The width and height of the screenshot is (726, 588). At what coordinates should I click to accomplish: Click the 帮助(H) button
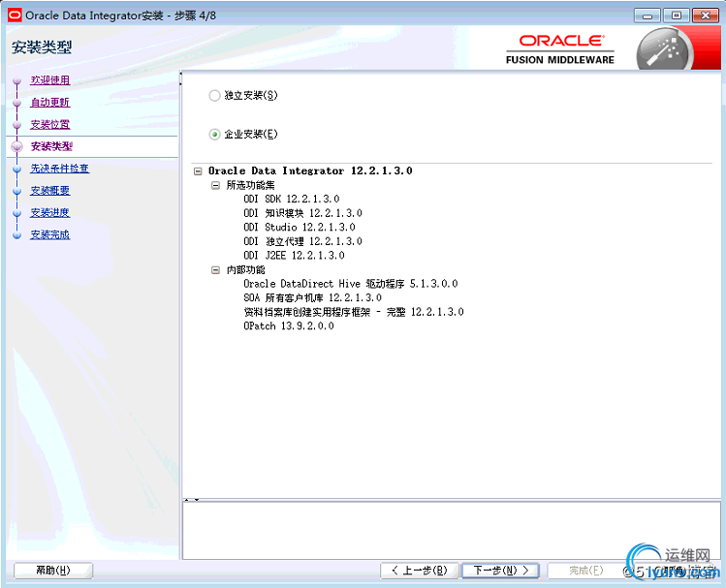[53, 571]
